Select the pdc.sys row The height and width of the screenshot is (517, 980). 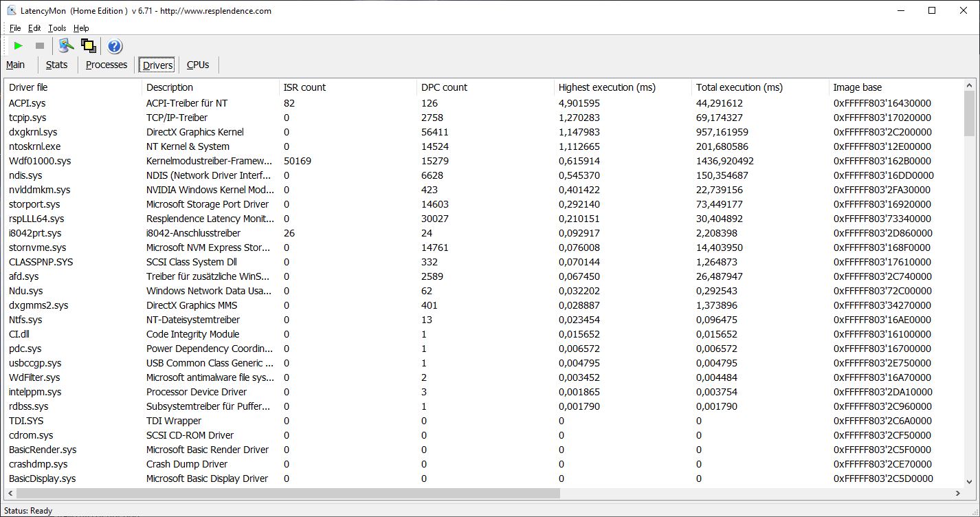pos(484,349)
